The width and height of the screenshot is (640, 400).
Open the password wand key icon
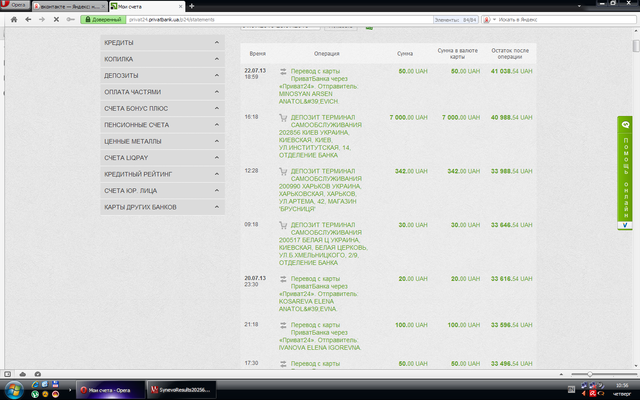pyautogui.click(x=71, y=19)
